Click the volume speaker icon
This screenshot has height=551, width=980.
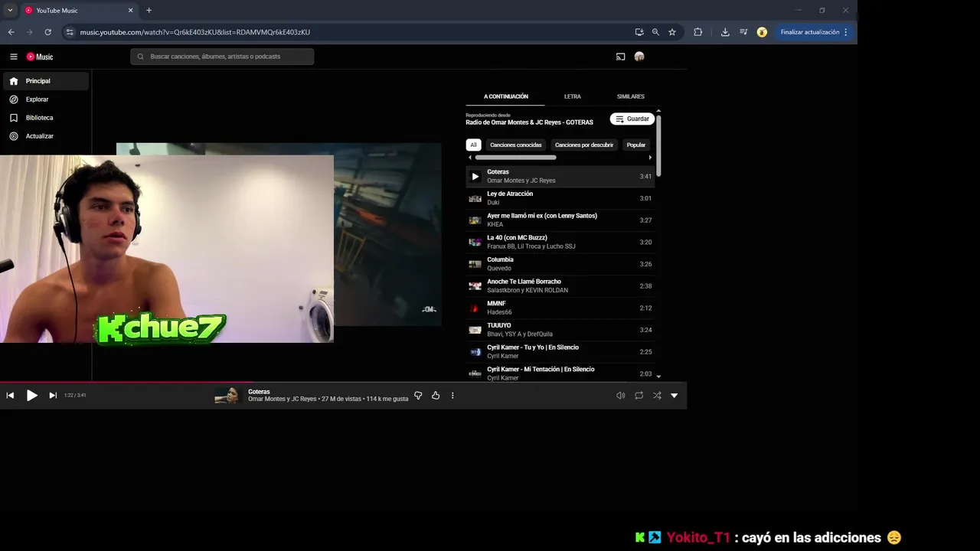[x=620, y=396]
